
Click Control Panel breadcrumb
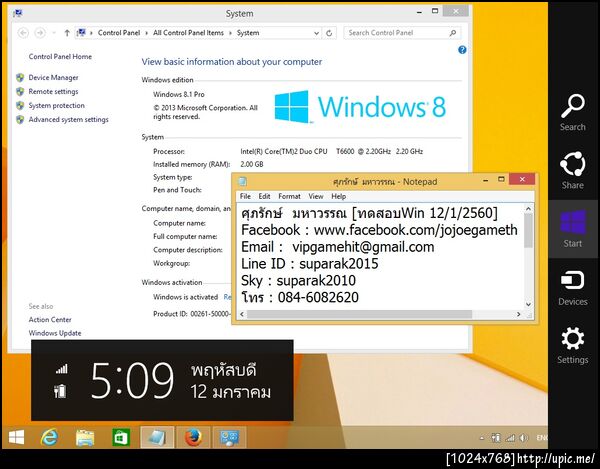[x=119, y=33]
